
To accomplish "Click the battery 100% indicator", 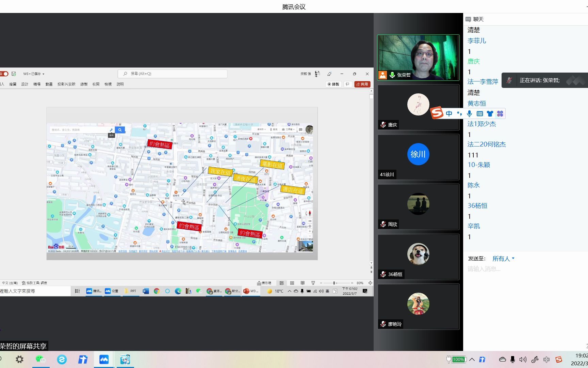I will click(456, 359).
